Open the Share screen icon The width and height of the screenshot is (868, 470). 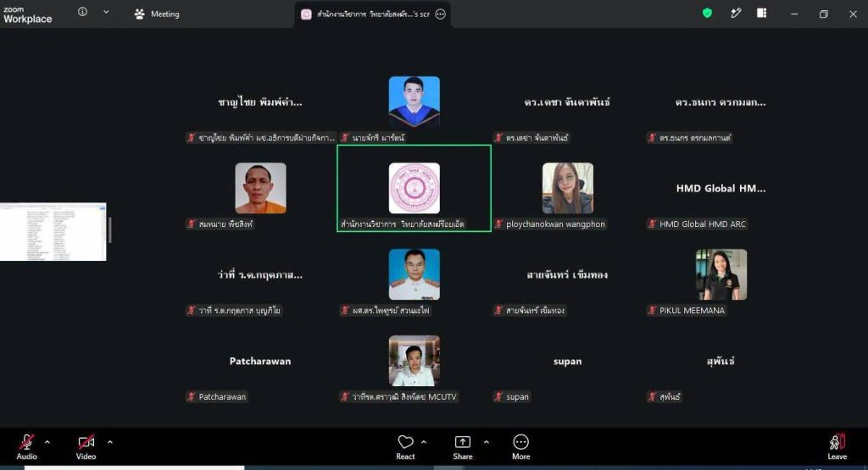click(x=462, y=442)
